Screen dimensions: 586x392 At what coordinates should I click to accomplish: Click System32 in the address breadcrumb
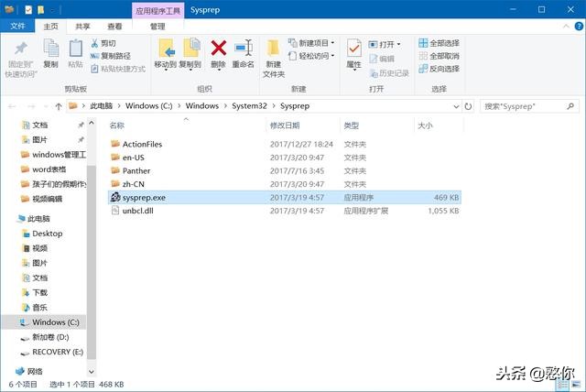pos(249,106)
